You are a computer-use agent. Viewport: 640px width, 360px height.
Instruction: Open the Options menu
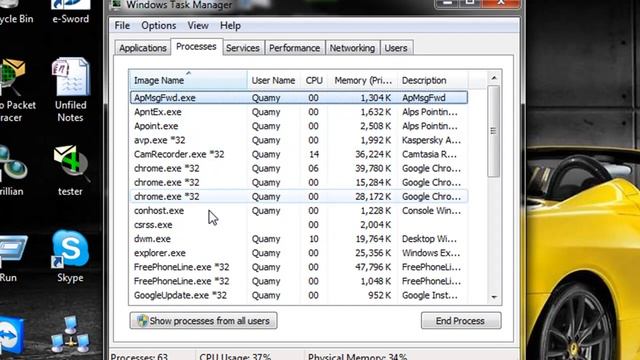159,26
